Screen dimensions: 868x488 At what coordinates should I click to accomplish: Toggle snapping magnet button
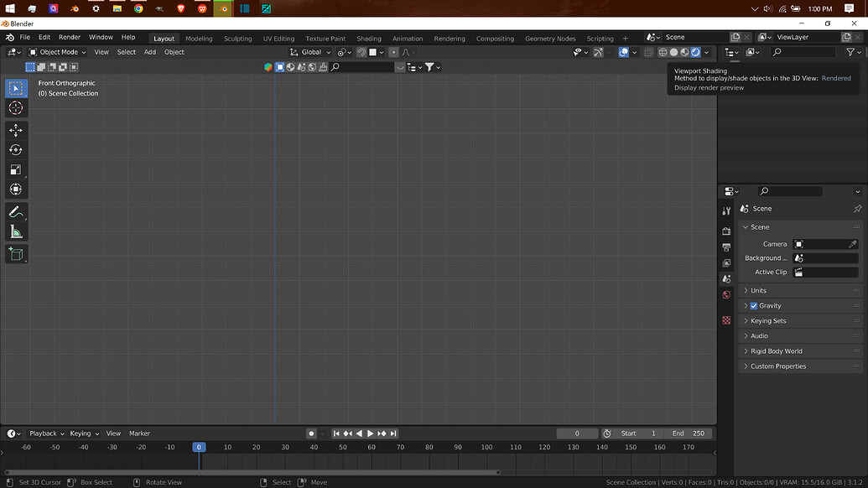(x=361, y=52)
